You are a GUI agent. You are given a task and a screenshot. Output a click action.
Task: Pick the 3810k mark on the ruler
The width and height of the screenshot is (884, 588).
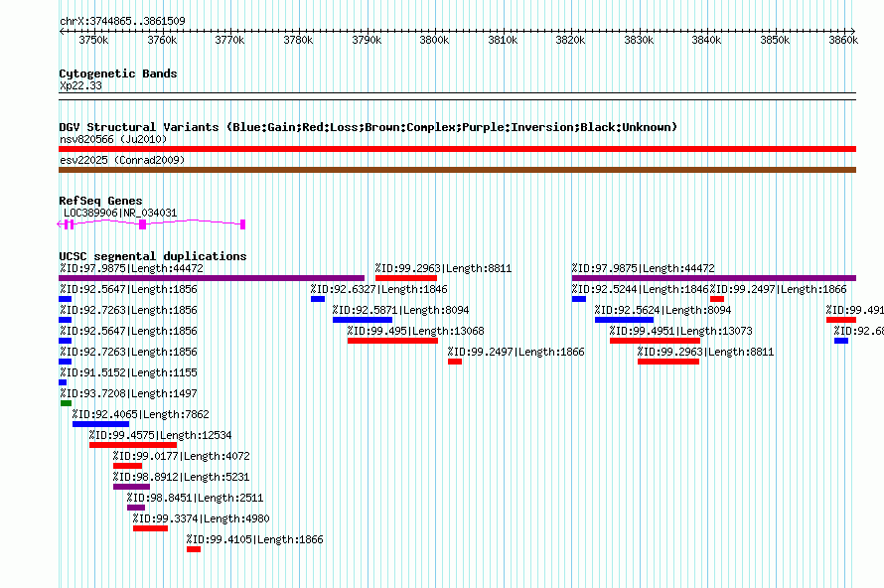point(503,40)
